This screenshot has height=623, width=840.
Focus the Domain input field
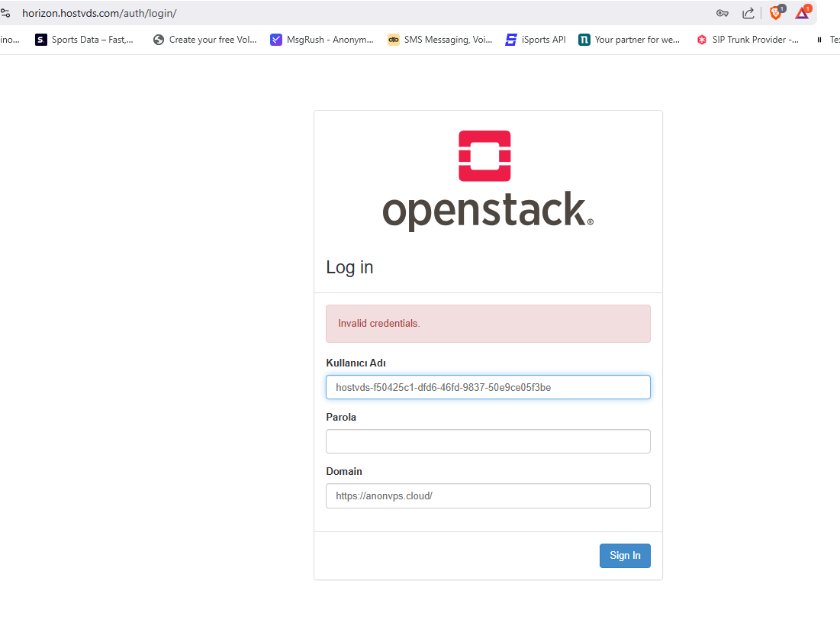pyautogui.click(x=488, y=496)
